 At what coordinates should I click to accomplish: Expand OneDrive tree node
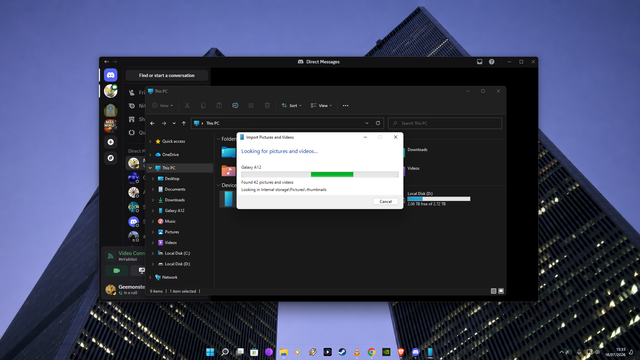150,155
